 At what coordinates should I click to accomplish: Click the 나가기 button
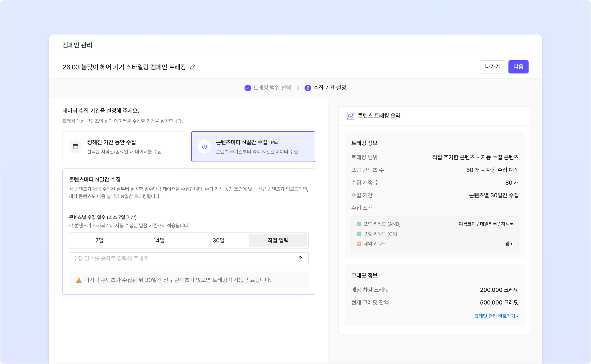point(492,67)
